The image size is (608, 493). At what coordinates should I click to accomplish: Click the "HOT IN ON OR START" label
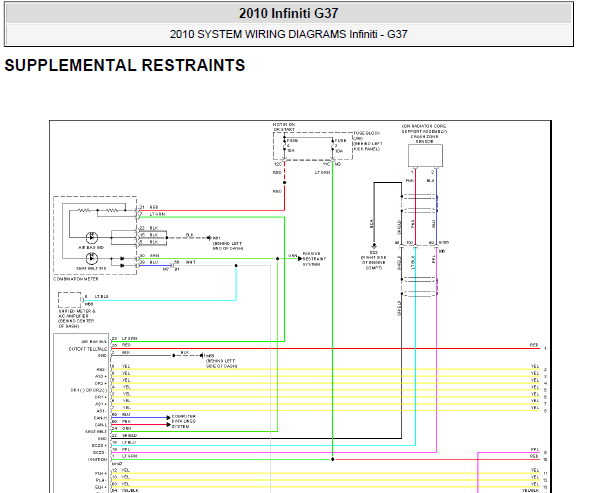[284, 127]
